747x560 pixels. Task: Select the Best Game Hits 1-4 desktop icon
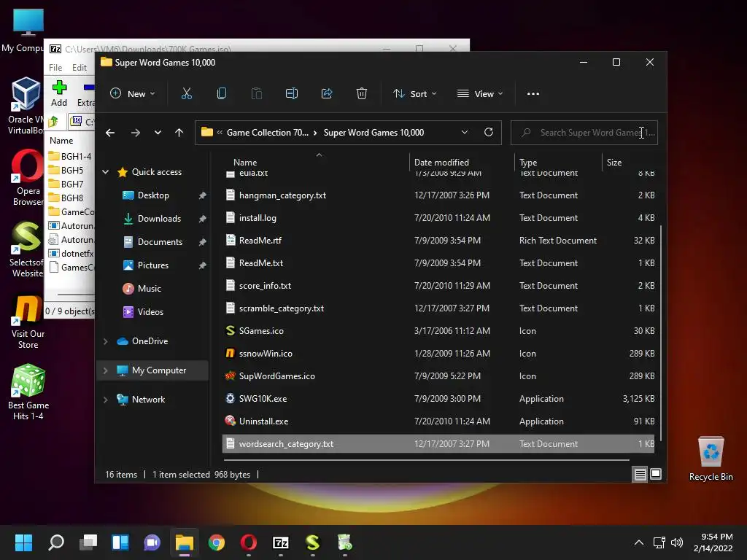click(28, 392)
